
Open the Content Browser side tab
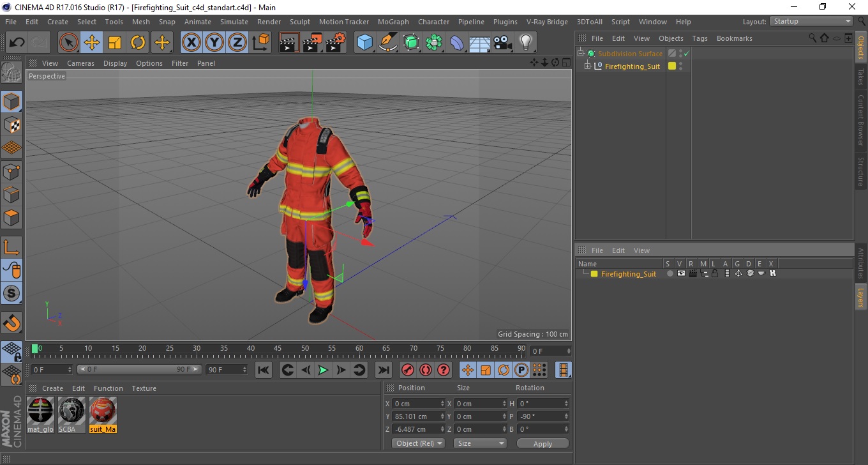pyautogui.click(x=860, y=120)
